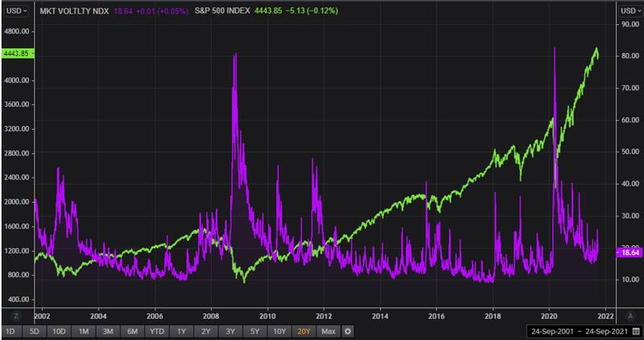Image resolution: width=644 pixels, height=340 pixels.
Task: Click the Z button on left axis
Action: (x=15, y=316)
